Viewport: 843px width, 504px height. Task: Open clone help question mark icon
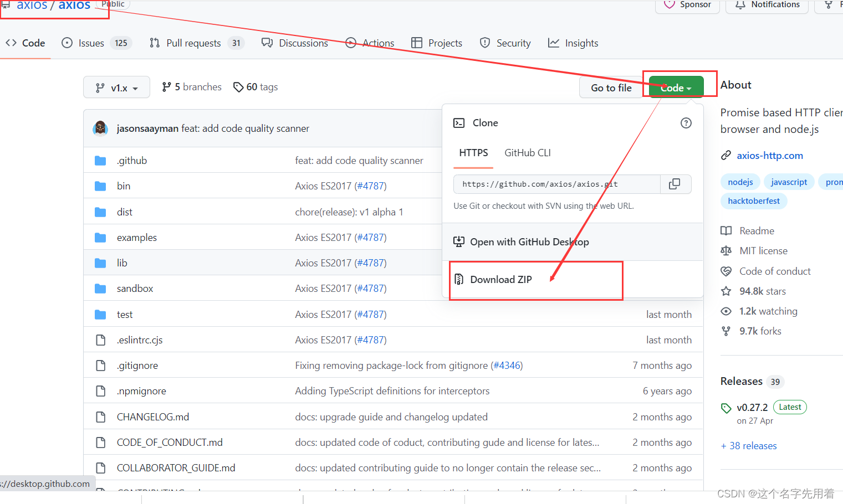coord(686,123)
